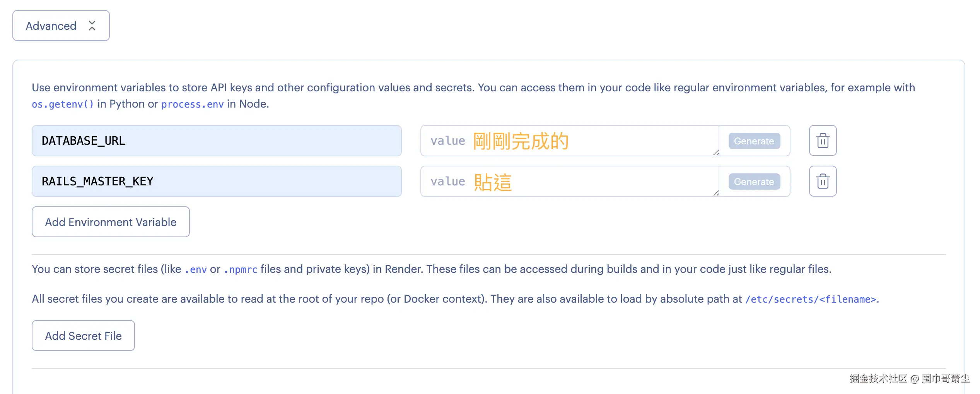Click the .npmrc code text
The width and height of the screenshot is (980, 394).
click(241, 269)
